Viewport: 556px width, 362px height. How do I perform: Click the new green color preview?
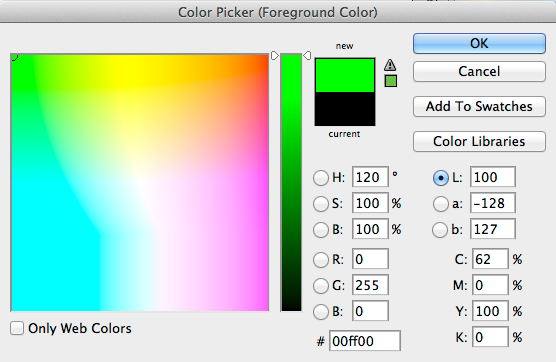(x=345, y=75)
